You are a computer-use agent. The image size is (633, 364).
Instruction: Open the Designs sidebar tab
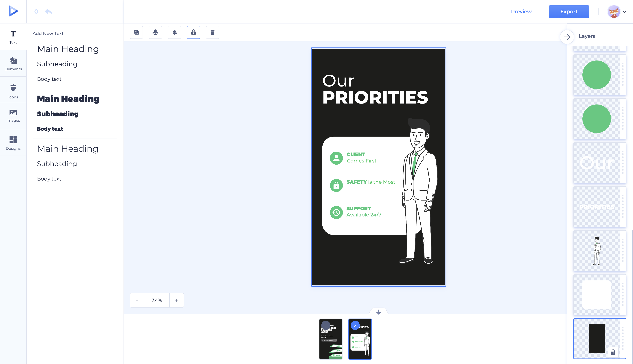13,143
